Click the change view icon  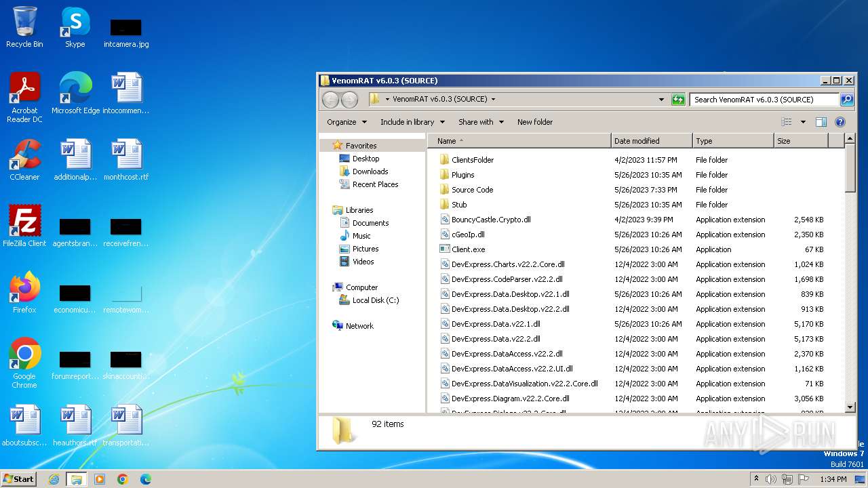(787, 122)
